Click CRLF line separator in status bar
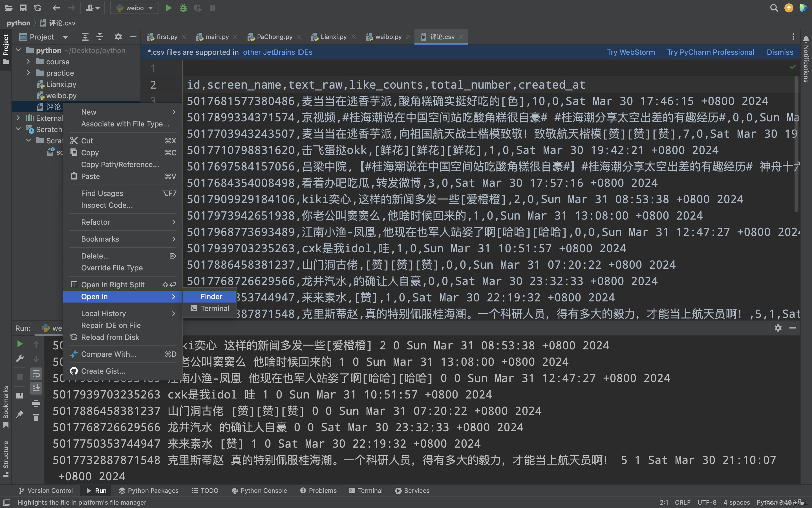 (683, 502)
